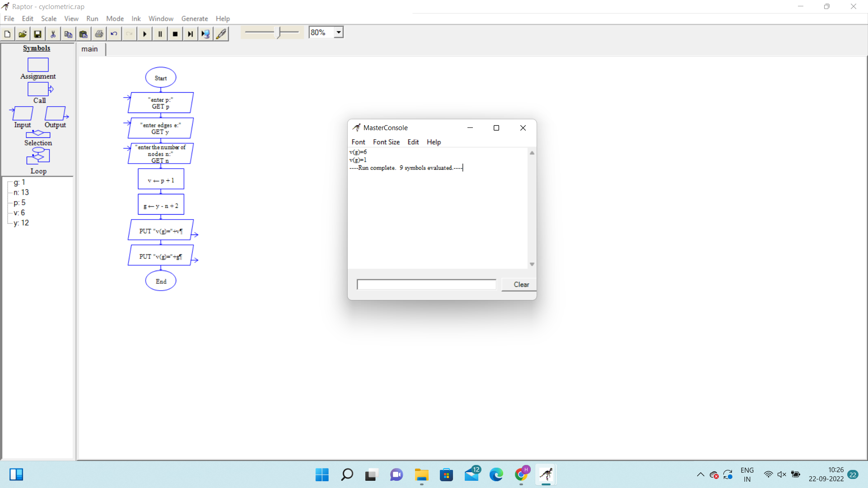Select the Loop symbol in Symbols panel
The image size is (868, 488).
(38, 156)
